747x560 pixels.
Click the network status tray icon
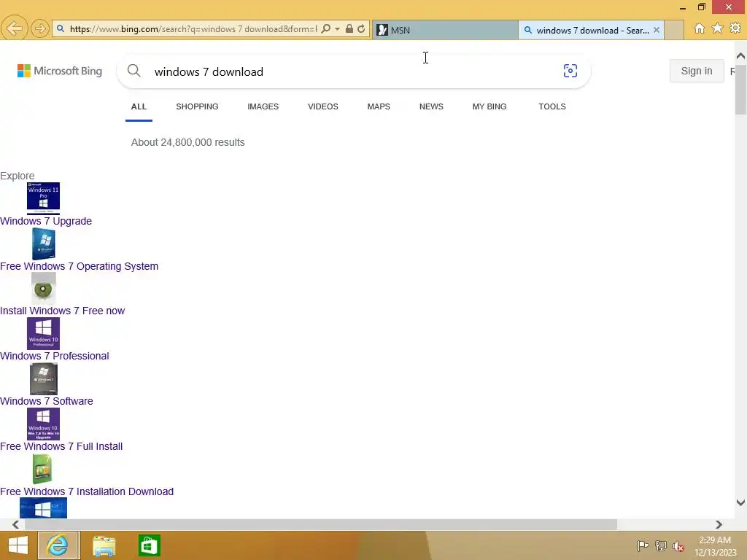pyautogui.click(x=660, y=546)
